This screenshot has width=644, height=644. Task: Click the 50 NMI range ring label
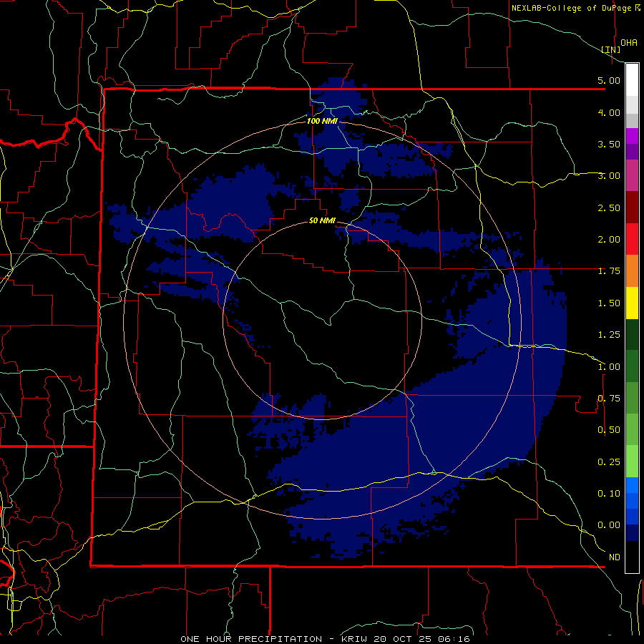tap(322, 220)
